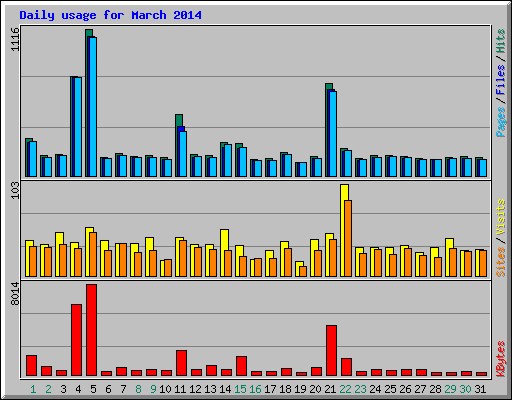Click day 1 on the x-axis
The image size is (512, 400).
[x=33, y=389]
